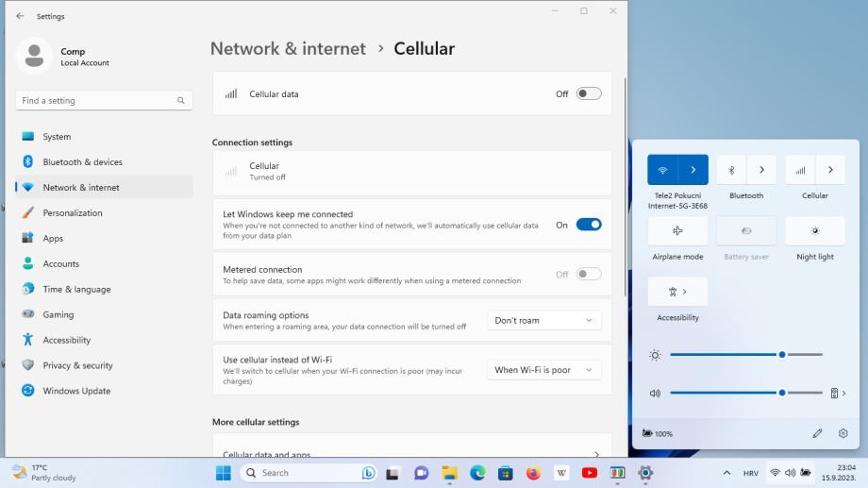Click the Find a setting search box
The height and width of the screenshot is (488, 868).
click(104, 100)
